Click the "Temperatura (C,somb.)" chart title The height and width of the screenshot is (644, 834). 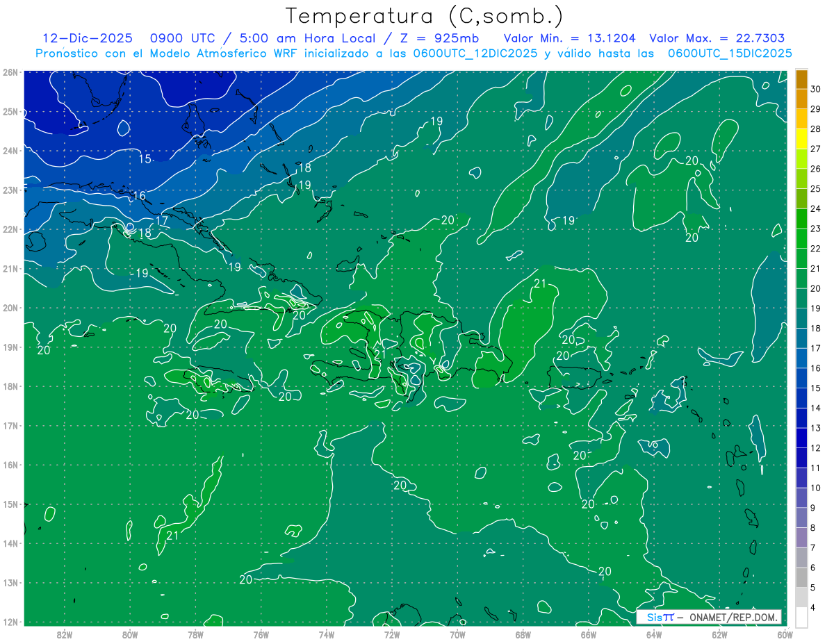(425, 16)
